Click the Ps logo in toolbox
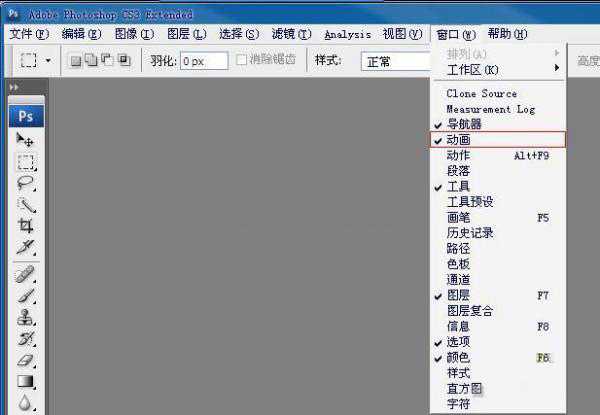600x415 pixels. 26,116
